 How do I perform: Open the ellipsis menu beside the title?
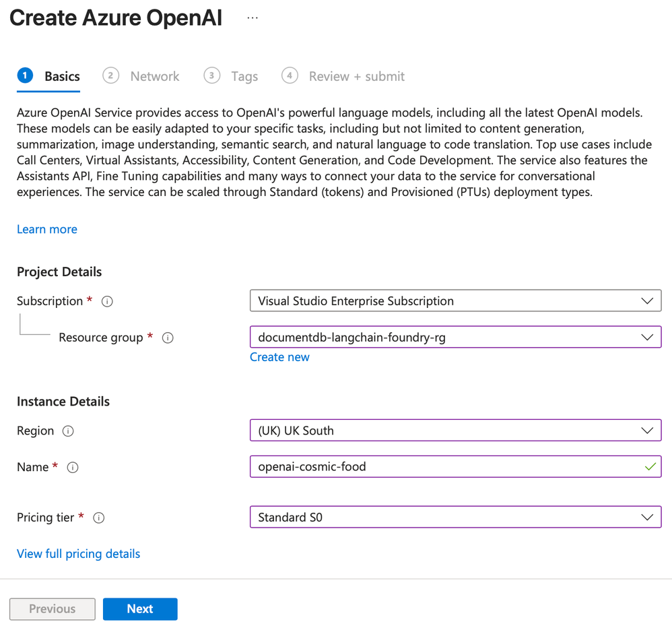pyautogui.click(x=253, y=18)
